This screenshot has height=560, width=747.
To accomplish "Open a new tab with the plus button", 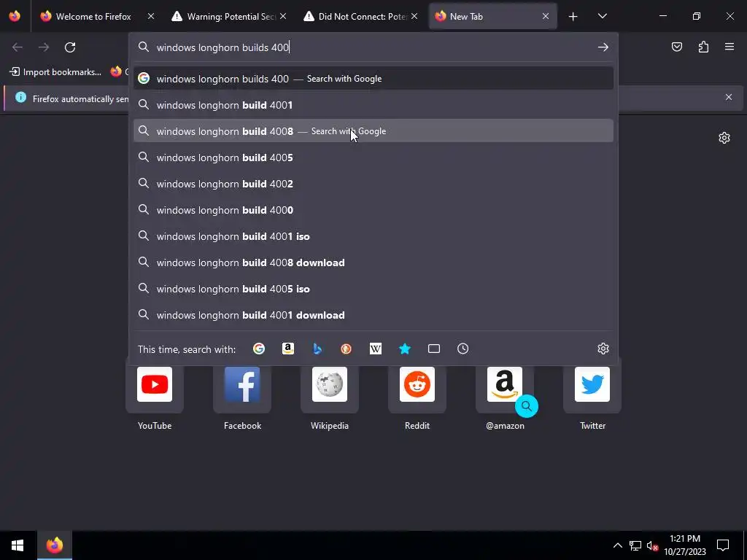I will pyautogui.click(x=573, y=17).
